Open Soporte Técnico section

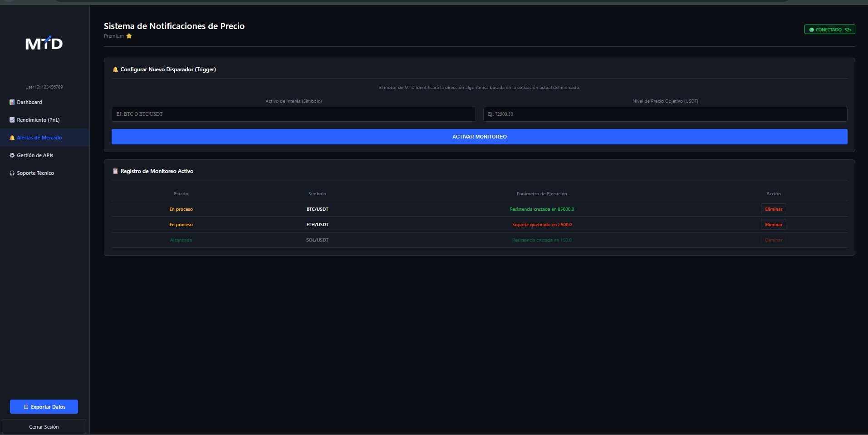pyautogui.click(x=35, y=173)
